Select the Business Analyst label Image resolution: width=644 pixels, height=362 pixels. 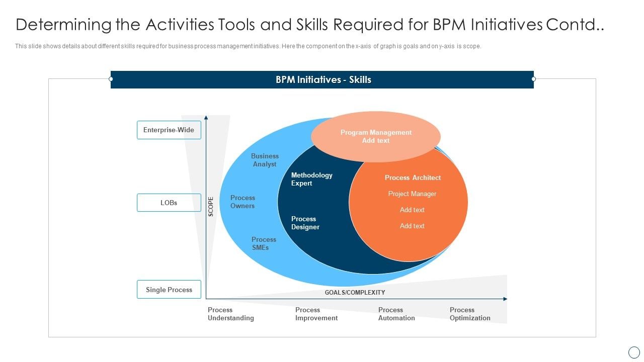coord(265,160)
